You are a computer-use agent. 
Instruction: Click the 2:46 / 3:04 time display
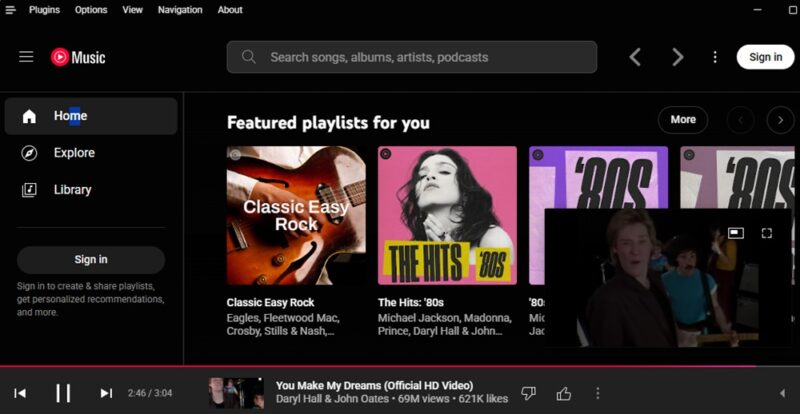pos(150,393)
